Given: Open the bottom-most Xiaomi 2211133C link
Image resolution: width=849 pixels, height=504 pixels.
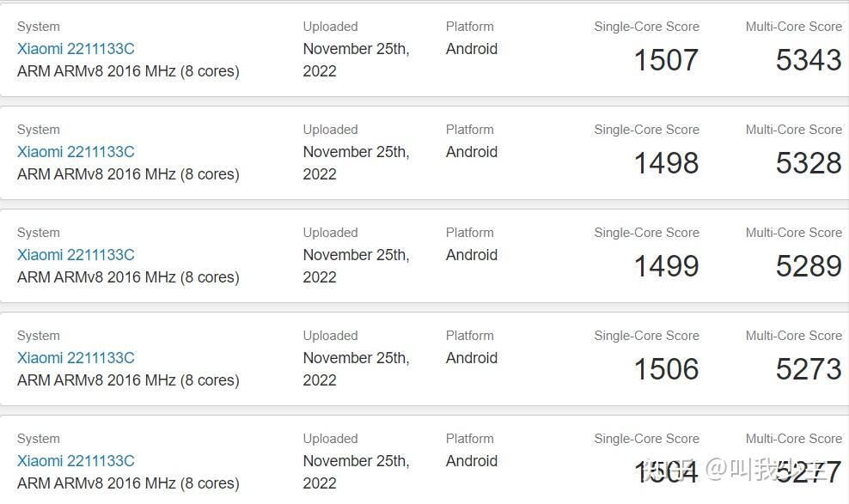Looking at the screenshot, I should [76, 461].
